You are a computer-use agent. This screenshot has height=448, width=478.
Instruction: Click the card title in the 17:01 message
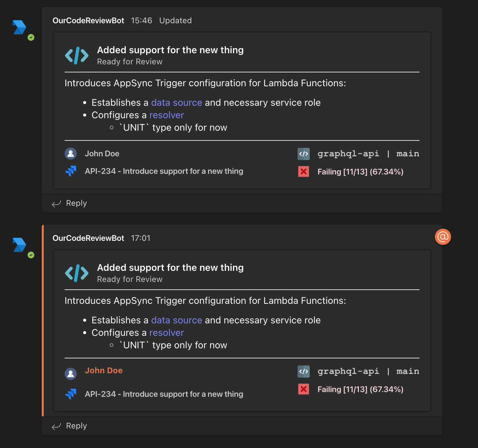point(170,267)
